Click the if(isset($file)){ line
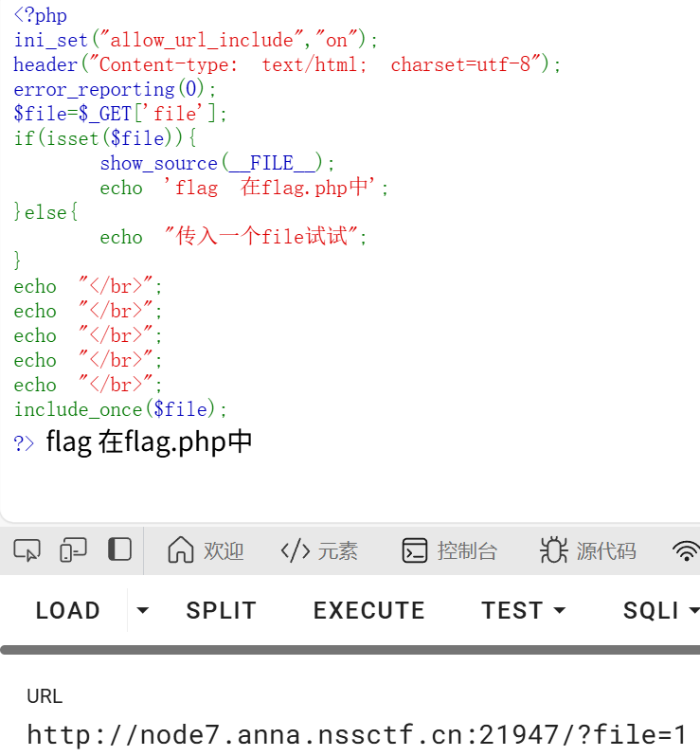This screenshot has width=700, height=756. (x=105, y=138)
